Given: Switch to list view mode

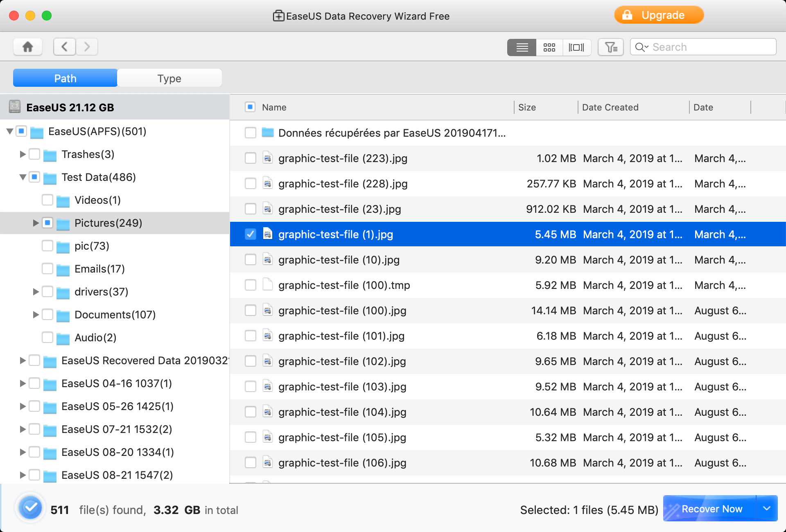Looking at the screenshot, I should coord(522,47).
